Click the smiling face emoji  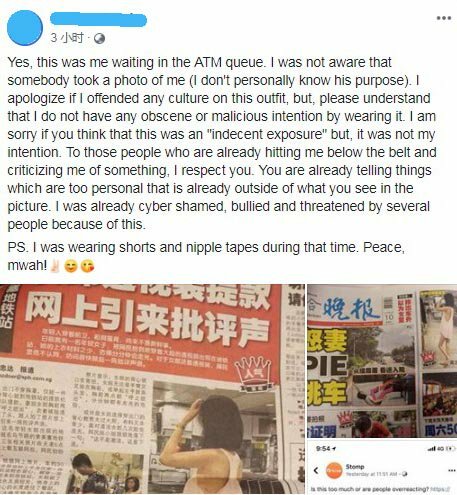coord(71,266)
